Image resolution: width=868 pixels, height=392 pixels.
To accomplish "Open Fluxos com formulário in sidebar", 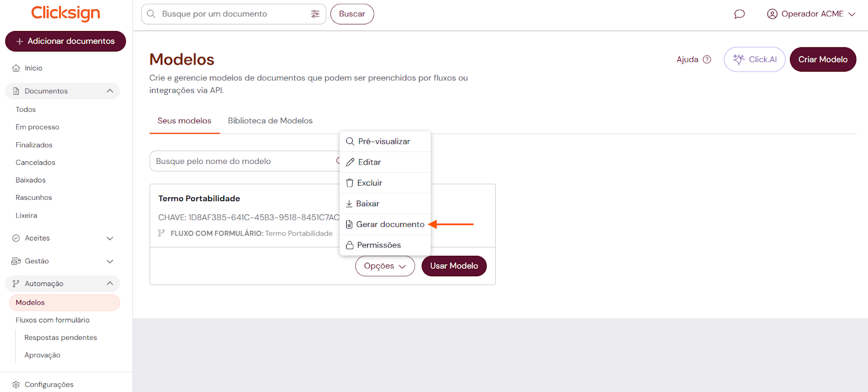I will point(53,320).
